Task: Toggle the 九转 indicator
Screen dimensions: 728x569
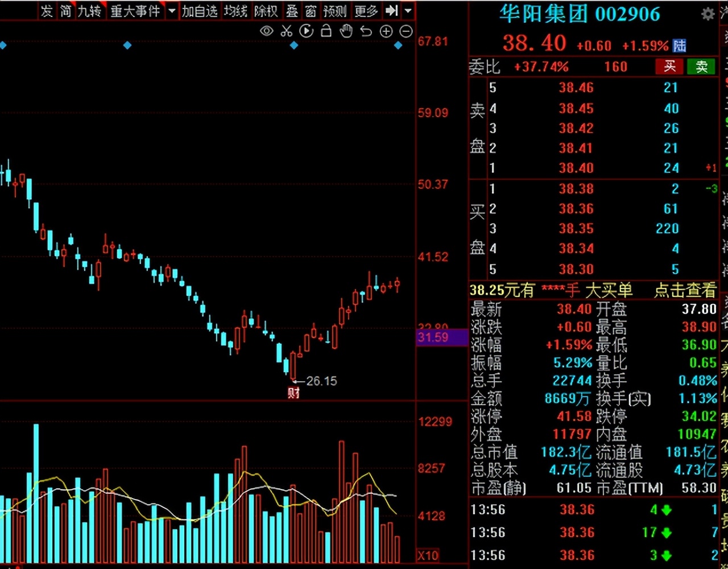Action: 89,11
